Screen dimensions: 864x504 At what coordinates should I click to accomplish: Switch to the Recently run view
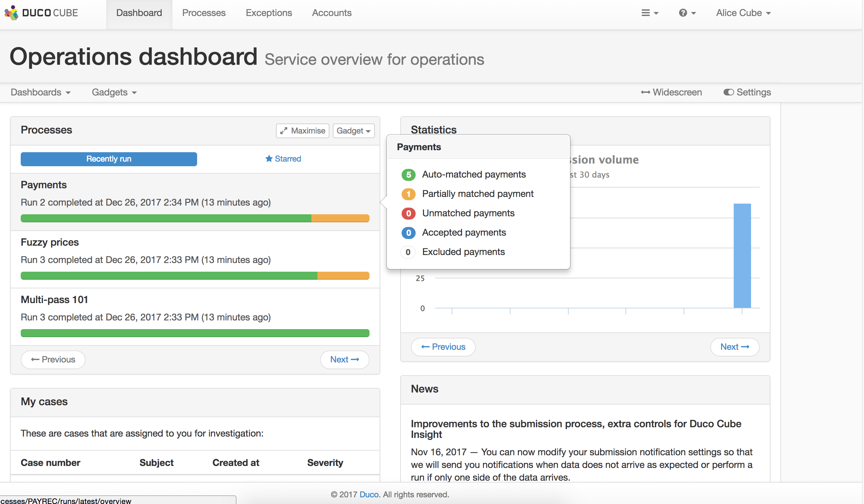click(108, 159)
